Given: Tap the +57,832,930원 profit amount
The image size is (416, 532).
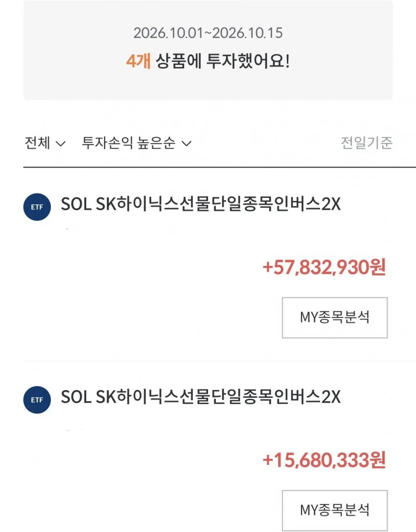Looking at the screenshot, I should click(x=324, y=267).
